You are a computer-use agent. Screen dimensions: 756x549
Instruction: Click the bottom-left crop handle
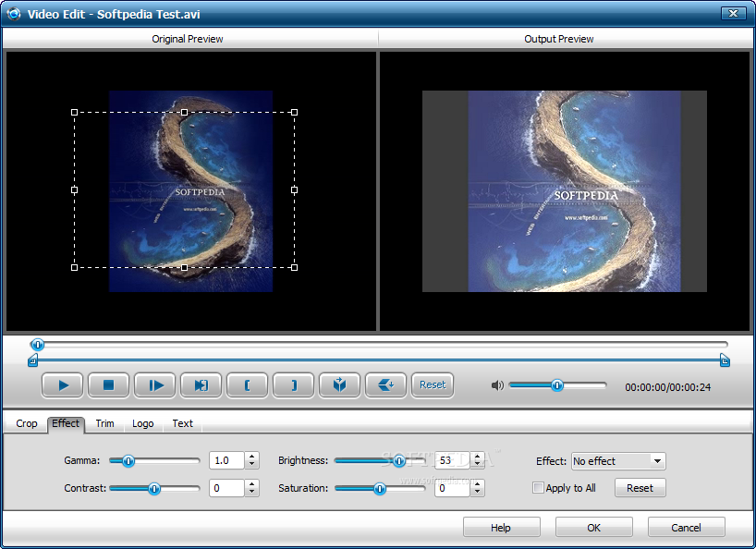[x=74, y=267]
